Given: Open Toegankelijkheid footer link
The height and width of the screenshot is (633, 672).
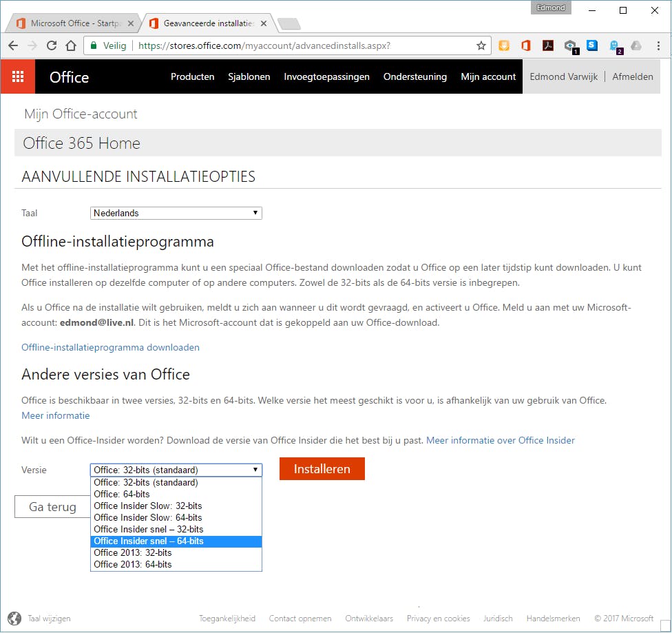Looking at the screenshot, I should (x=227, y=619).
